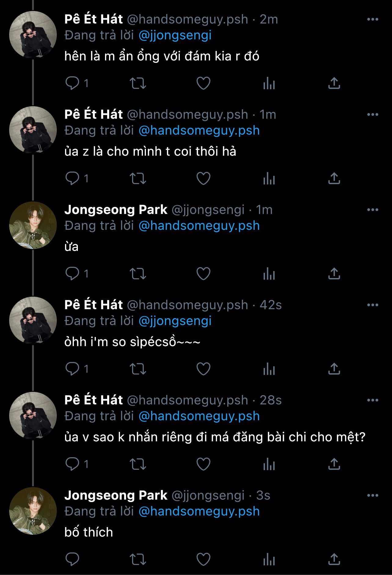Open more options on the 2m-old tweet
The height and width of the screenshot is (575, 392).
(372, 20)
